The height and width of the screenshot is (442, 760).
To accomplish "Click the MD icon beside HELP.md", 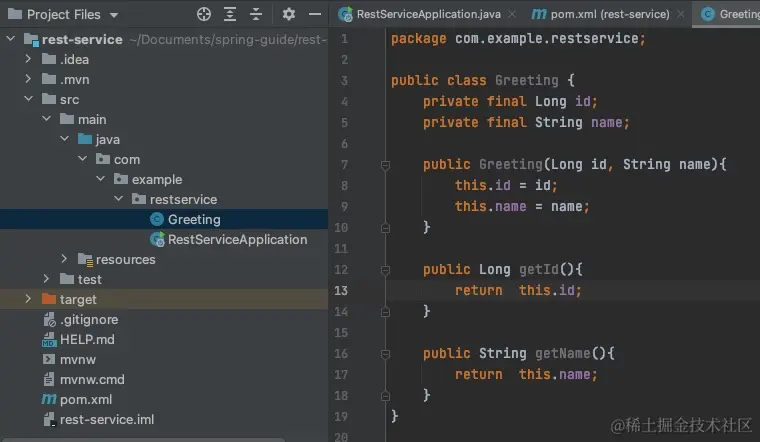I will 49,340.
